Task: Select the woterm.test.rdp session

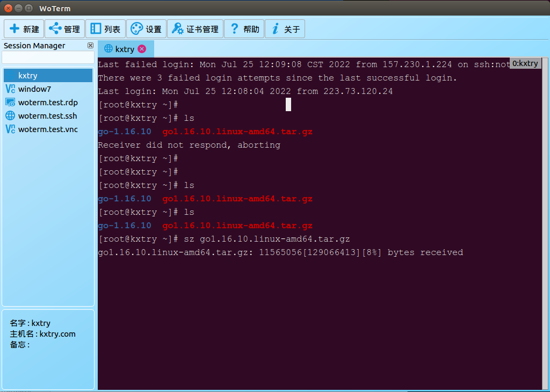Action: click(x=48, y=103)
